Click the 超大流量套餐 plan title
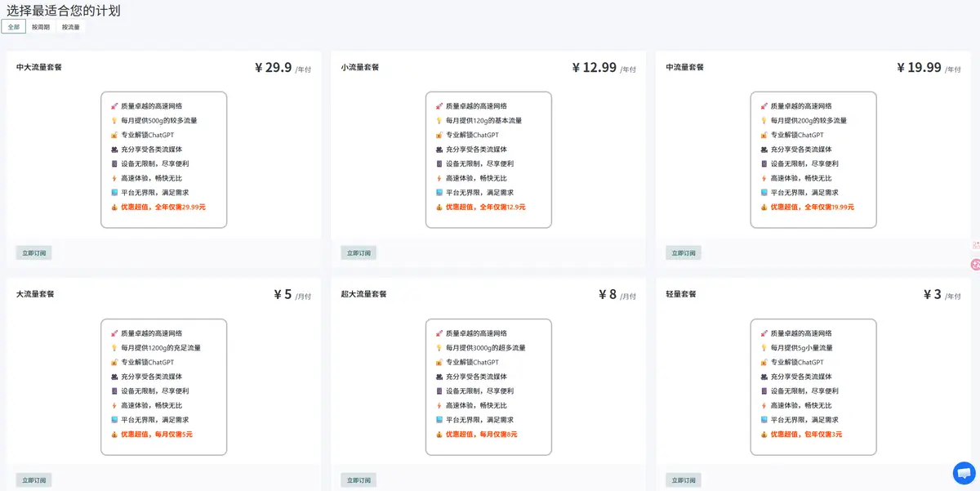The image size is (980, 491). pos(364,294)
